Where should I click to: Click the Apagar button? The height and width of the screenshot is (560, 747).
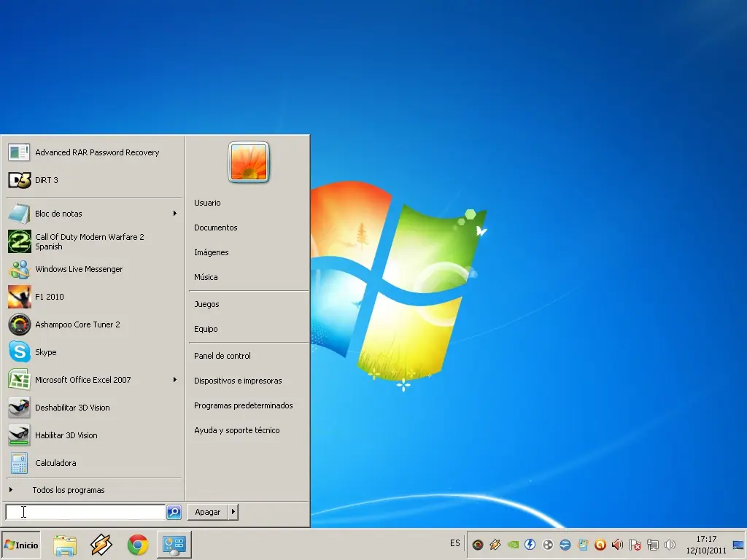[208, 512]
